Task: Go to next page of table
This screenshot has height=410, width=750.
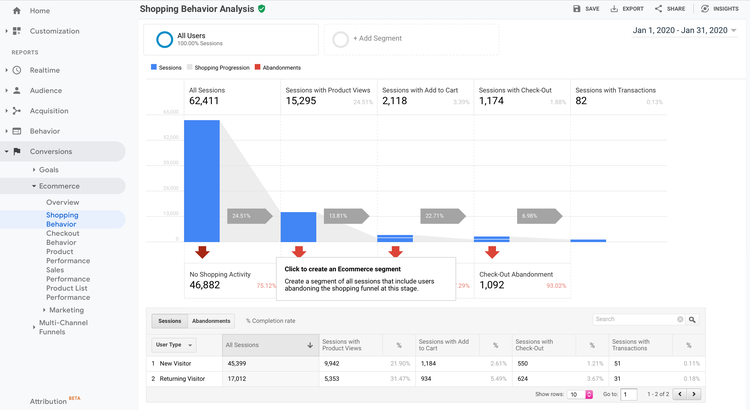Action: [x=696, y=395]
